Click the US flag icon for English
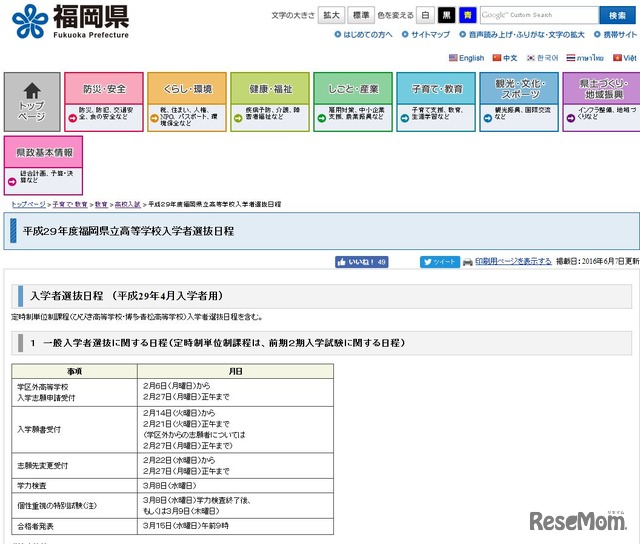 [453, 58]
